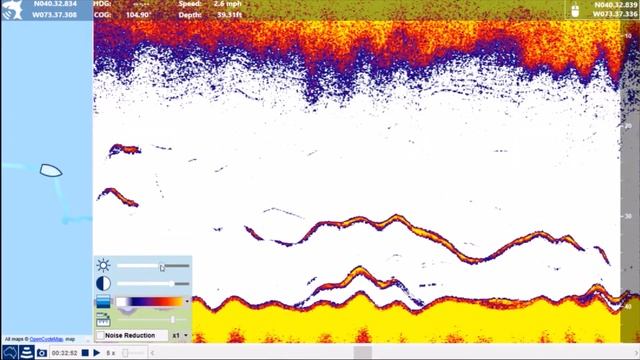Click the depth range slider handle
Viewport: 640px width, 360px height.
[x=173, y=320]
